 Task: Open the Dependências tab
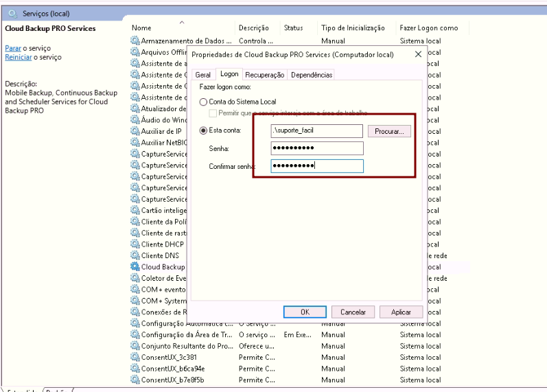(x=312, y=75)
